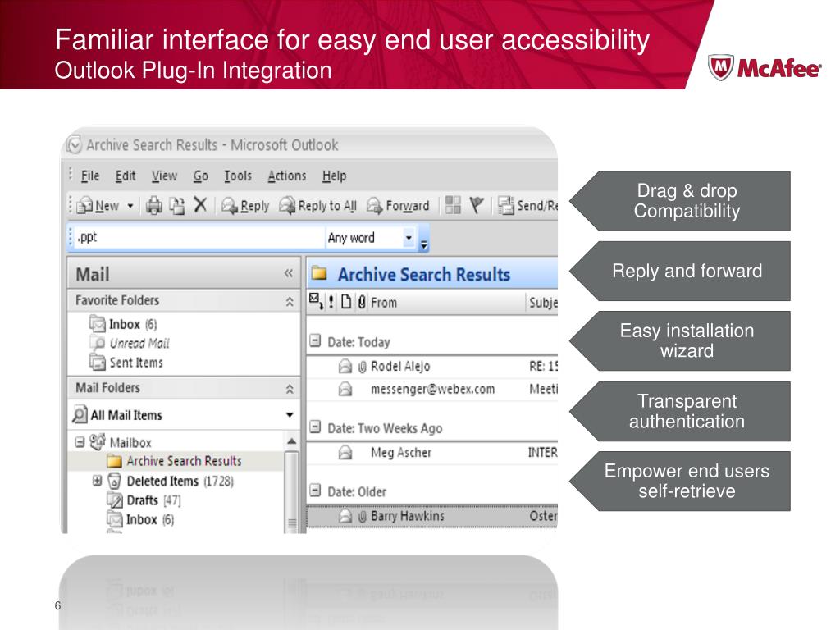The image size is (840, 630).
Task: Click the Reply to All button
Action: coord(317,206)
